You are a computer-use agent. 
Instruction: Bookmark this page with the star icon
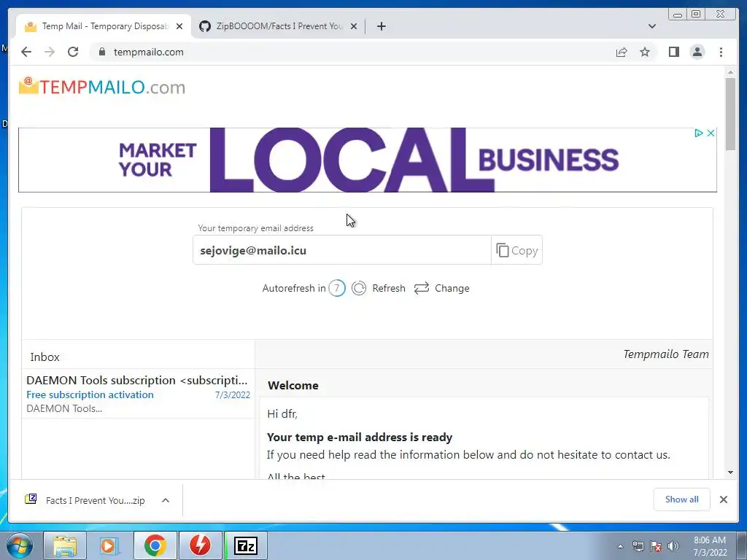coord(645,52)
